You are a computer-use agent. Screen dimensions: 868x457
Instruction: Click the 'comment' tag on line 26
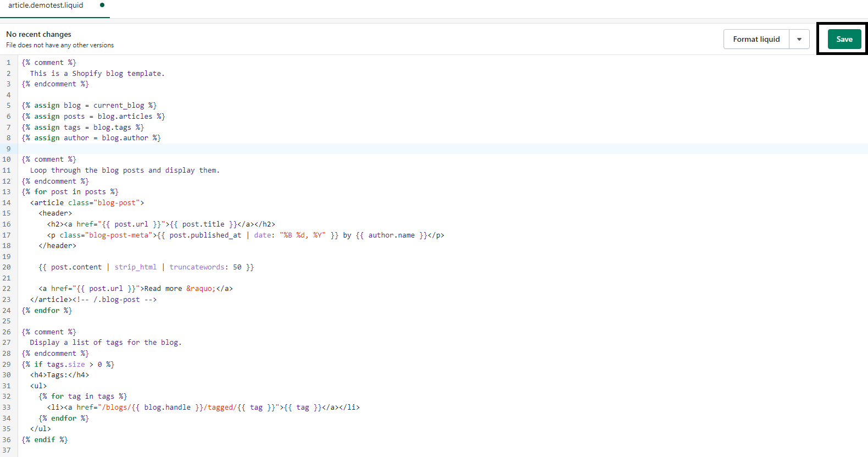[x=49, y=332]
